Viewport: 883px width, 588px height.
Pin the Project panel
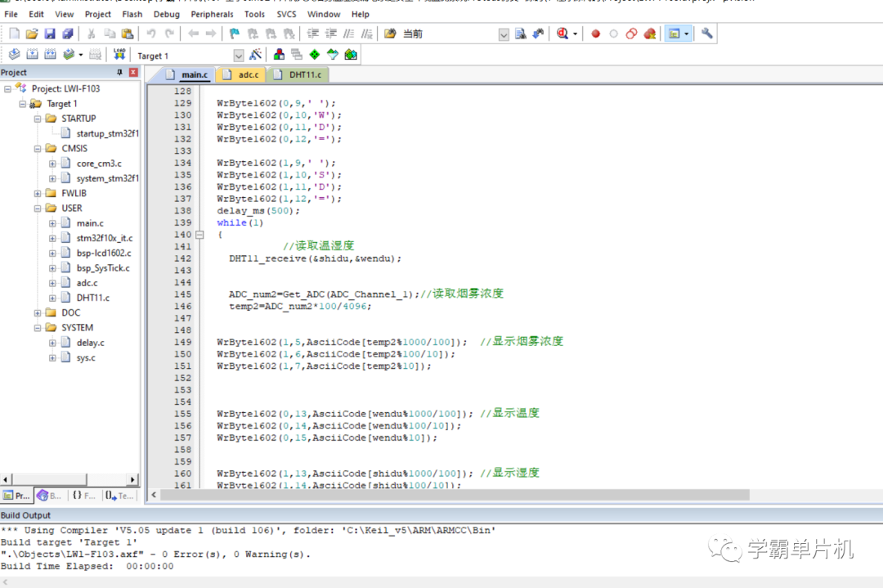(119, 72)
